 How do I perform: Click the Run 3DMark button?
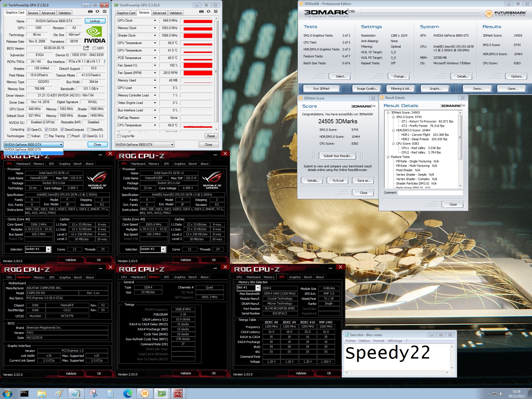click(x=321, y=89)
